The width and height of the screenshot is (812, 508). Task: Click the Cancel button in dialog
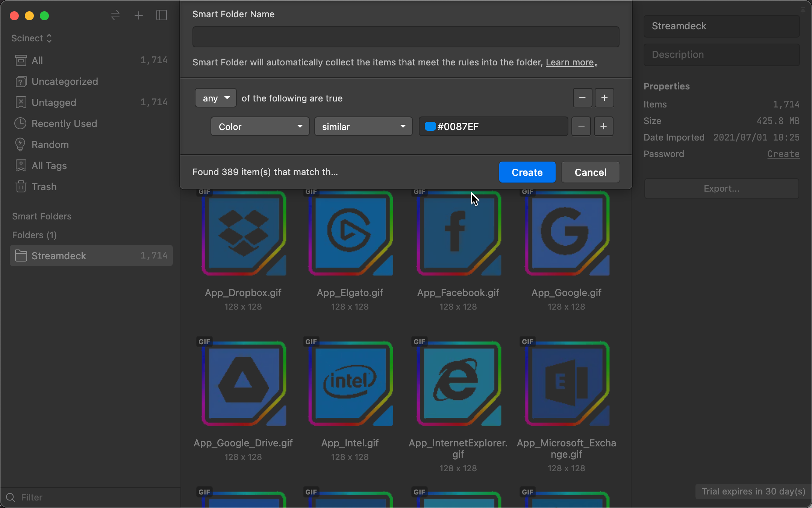point(591,172)
